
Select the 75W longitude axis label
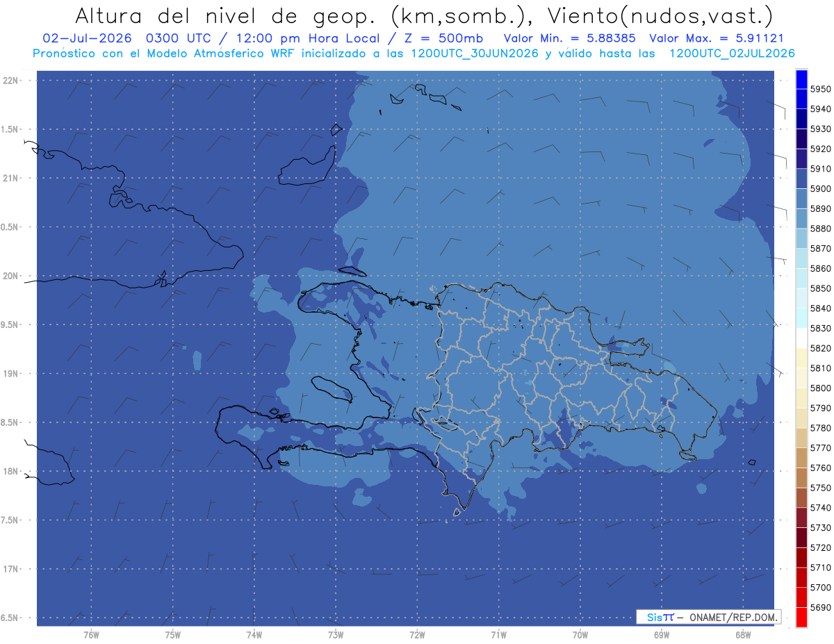click(x=172, y=635)
